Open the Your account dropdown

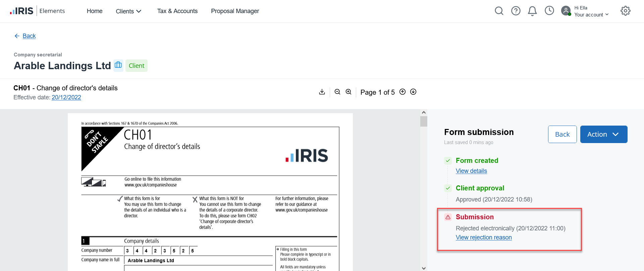[591, 15]
